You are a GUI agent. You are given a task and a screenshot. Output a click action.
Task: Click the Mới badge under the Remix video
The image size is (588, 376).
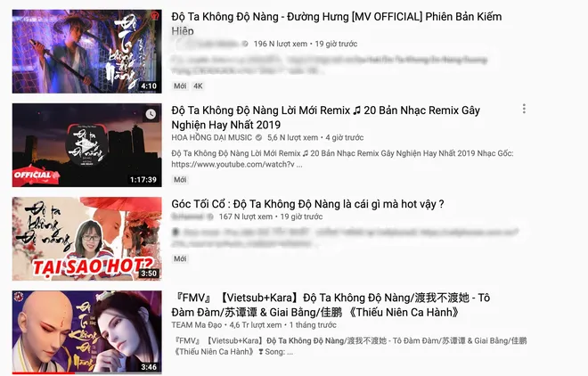click(180, 180)
